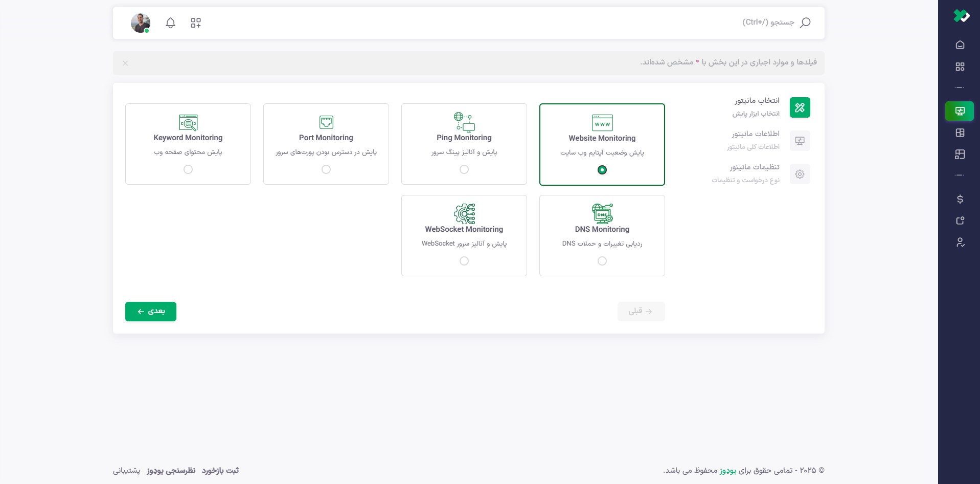Image resolution: width=980 pixels, height=484 pixels.
Task: Open the dollar billing icon in sidebar
Action: coord(960,199)
